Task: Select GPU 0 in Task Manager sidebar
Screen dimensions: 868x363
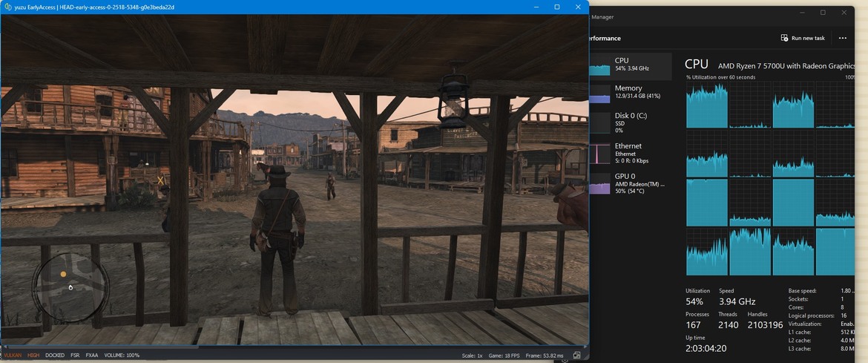Action: (x=631, y=183)
